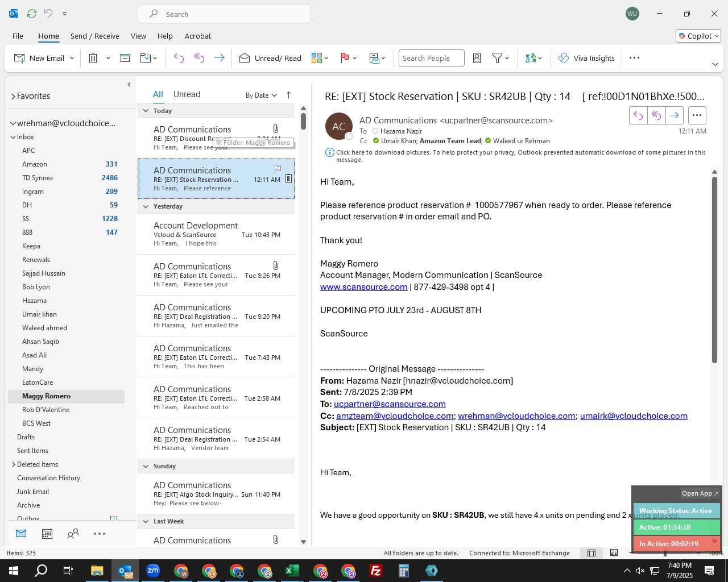Collapse the Today message group
Image resolution: width=728 pixels, height=582 pixels.
tap(146, 111)
